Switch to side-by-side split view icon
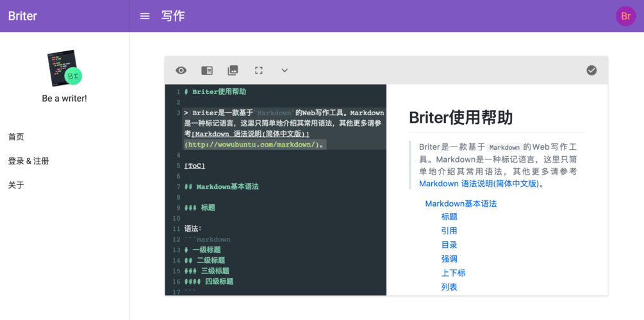This screenshot has height=320, width=644. click(x=207, y=70)
